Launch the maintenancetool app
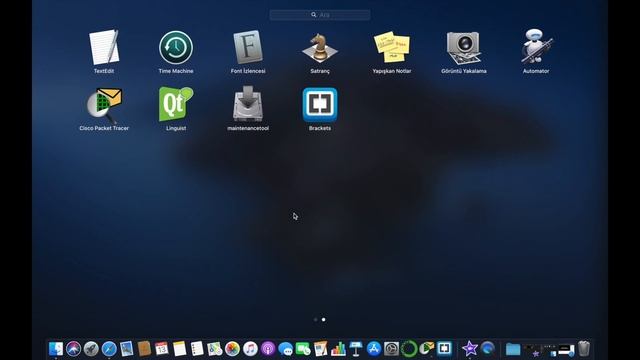The image size is (640, 360). tap(248, 104)
